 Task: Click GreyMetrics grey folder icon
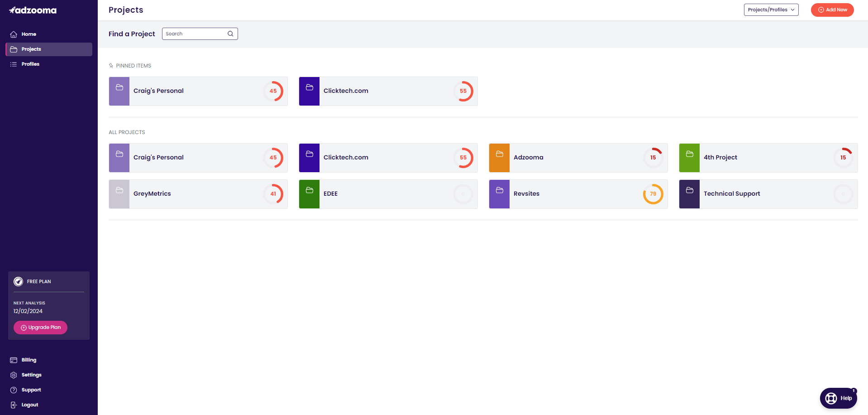[x=119, y=190]
